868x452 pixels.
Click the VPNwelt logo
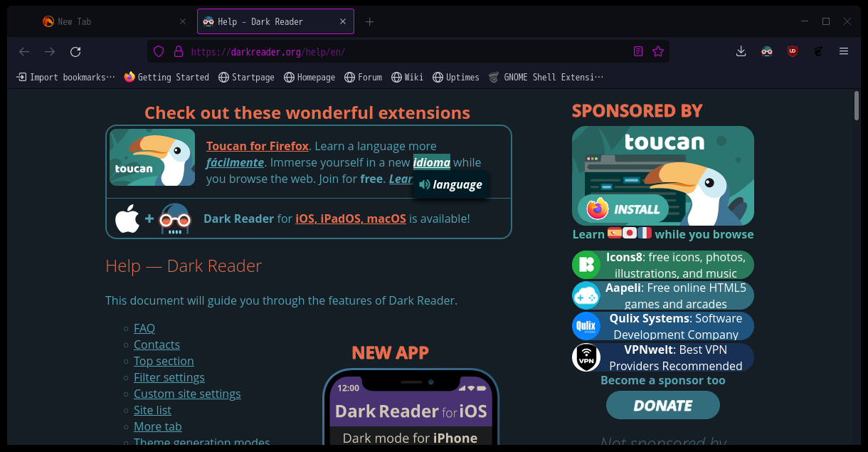pos(586,357)
